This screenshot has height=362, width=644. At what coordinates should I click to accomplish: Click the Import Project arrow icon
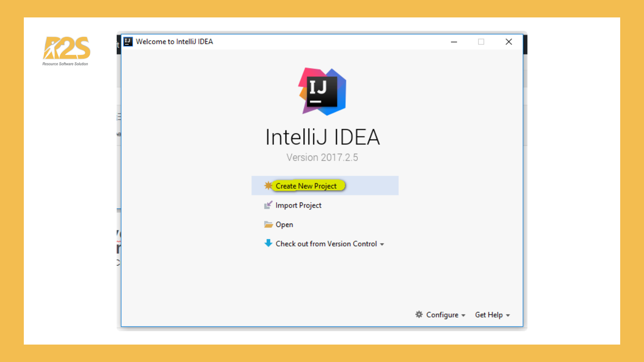coord(268,205)
